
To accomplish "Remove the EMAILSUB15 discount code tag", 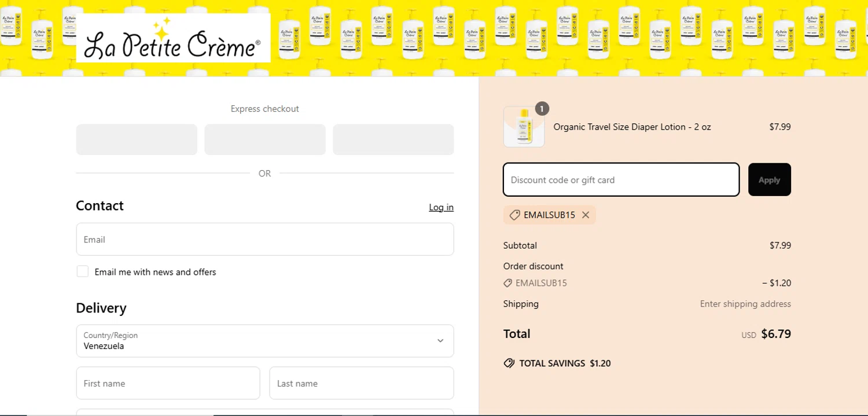I will [586, 215].
